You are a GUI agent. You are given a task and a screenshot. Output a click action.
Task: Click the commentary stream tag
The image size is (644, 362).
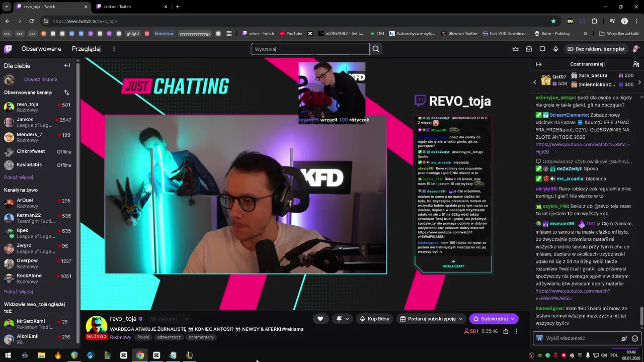click(x=201, y=337)
